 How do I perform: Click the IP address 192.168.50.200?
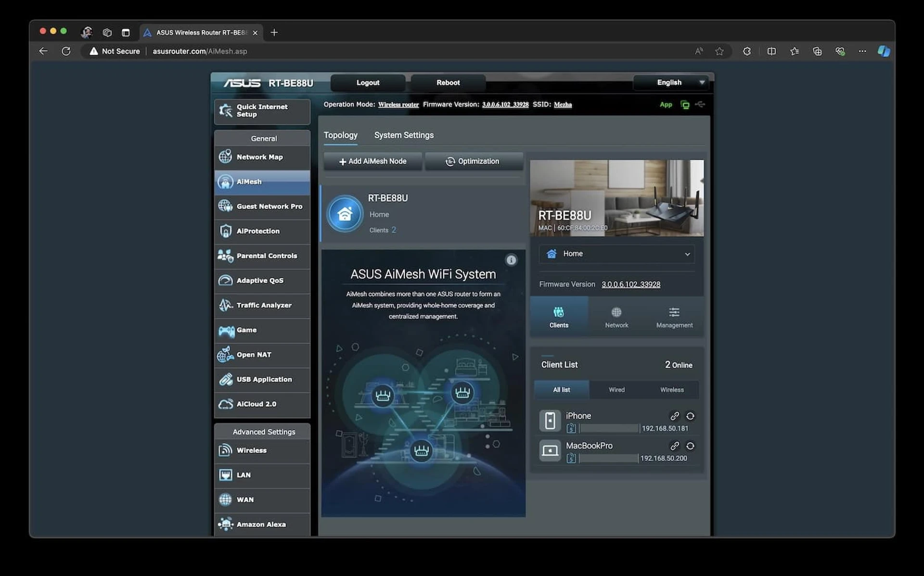[x=664, y=459]
